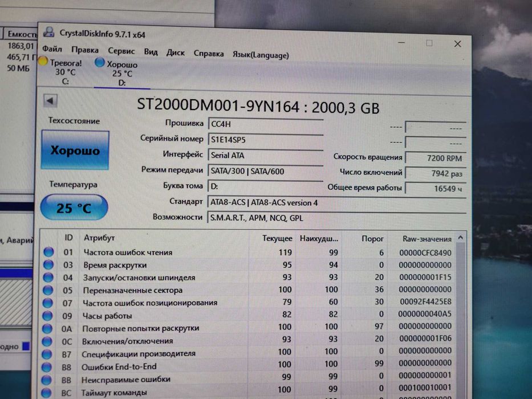Image resolution: width=532 pixels, height=399 pixels.
Task: Click the blue good status icon for D:
Action: (x=99, y=63)
